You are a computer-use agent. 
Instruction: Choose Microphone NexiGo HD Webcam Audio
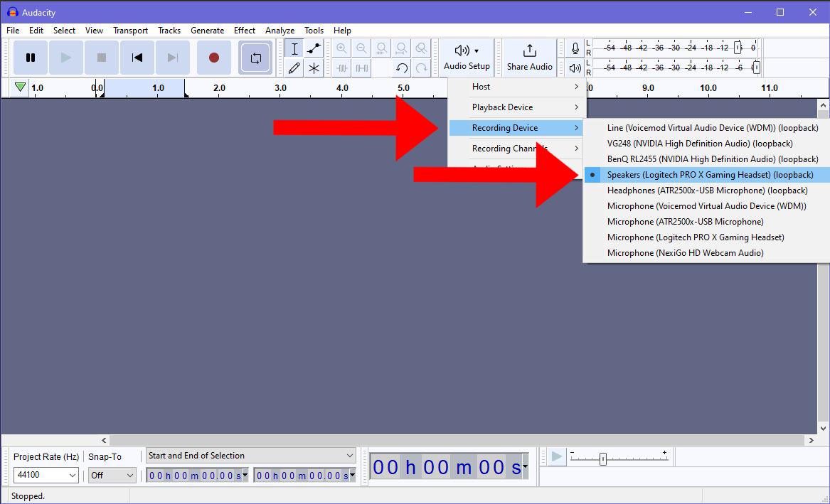[707, 253]
